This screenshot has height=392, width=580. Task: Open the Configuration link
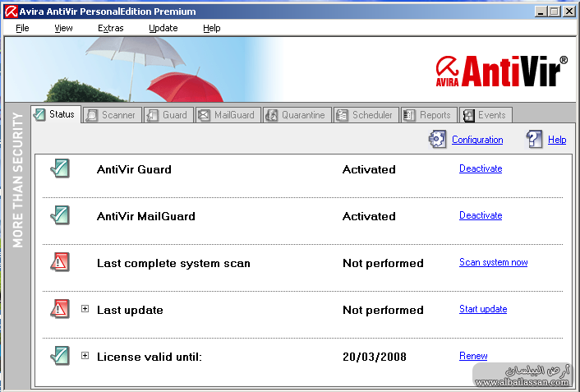477,140
